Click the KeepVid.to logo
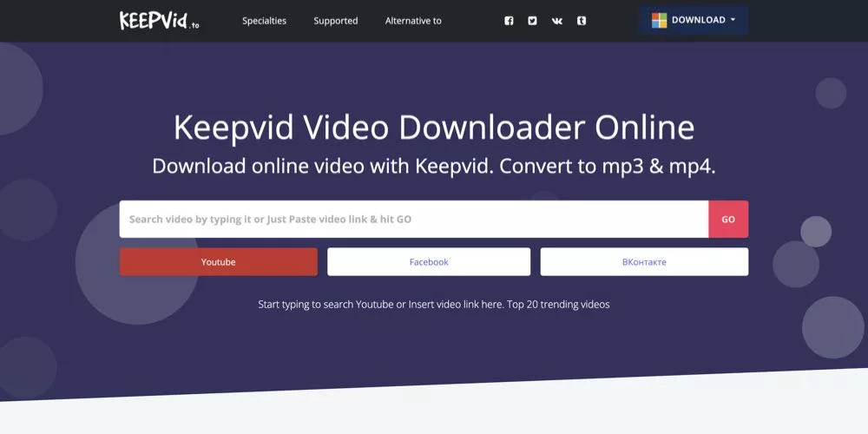The height and width of the screenshot is (434, 868). pos(159,21)
